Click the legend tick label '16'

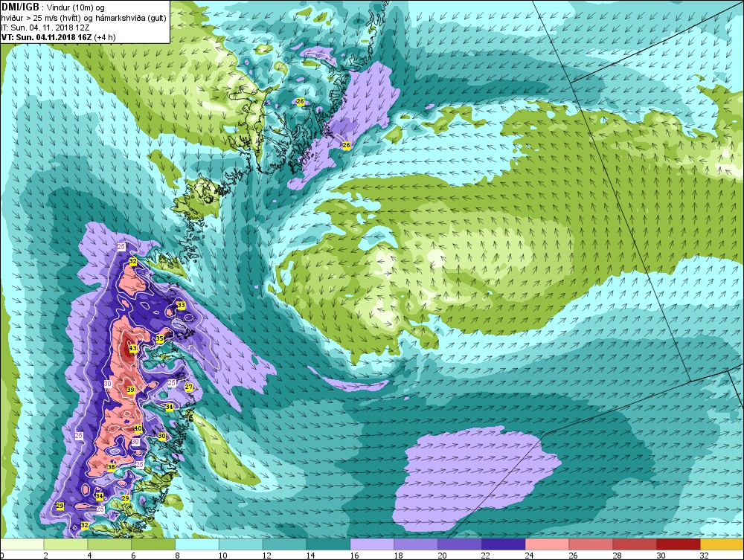pyautogui.click(x=354, y=556)
